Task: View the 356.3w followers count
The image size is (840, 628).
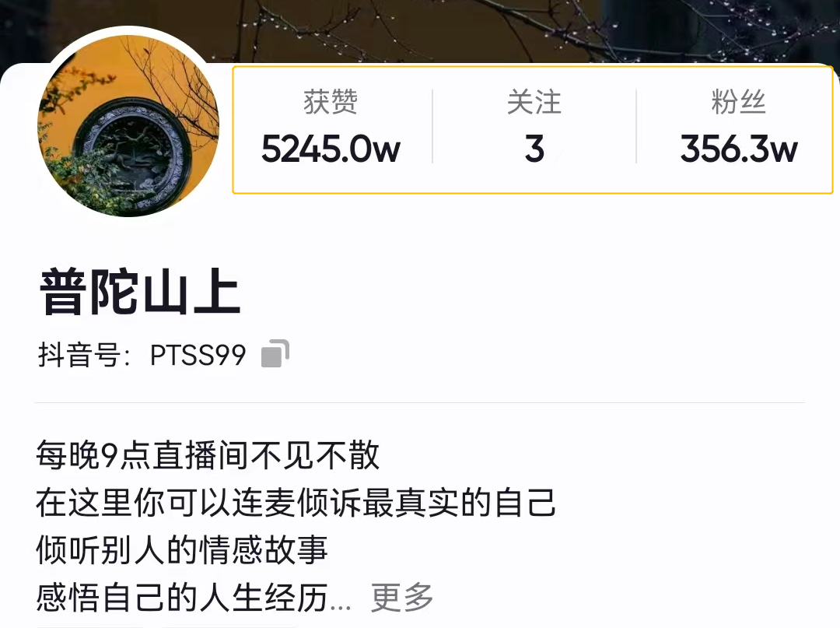Action: click(x=739, y=149)
